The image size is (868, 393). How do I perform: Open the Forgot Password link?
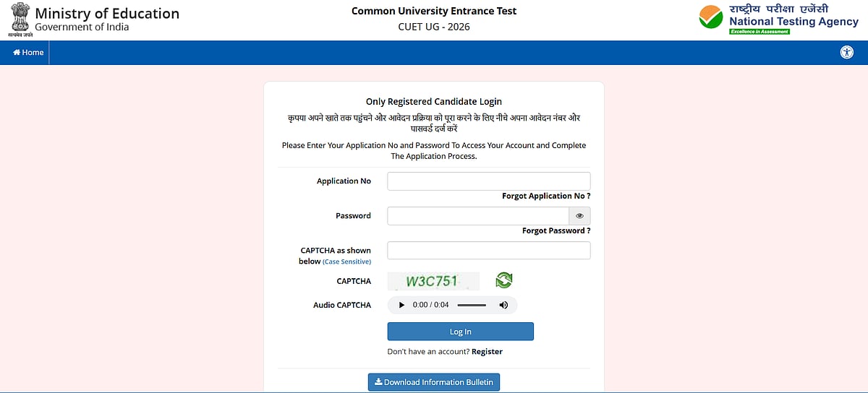click(x=556, y=231)
